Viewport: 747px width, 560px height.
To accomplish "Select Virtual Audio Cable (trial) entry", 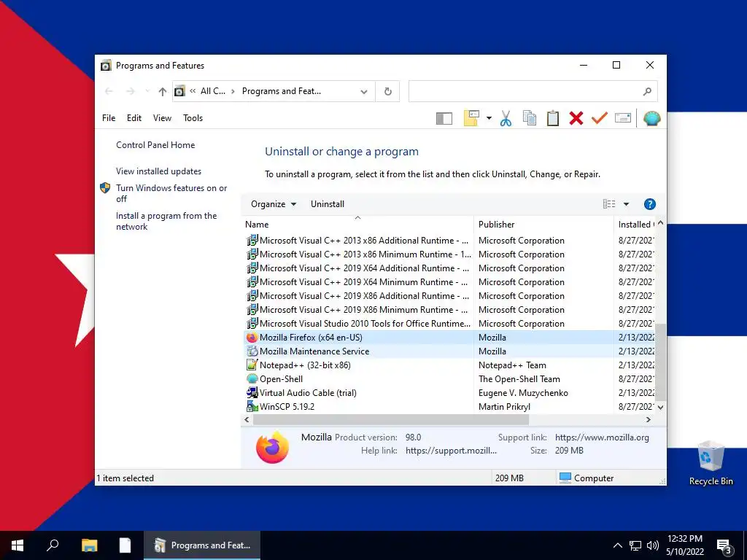I will (x=449, y=393).
